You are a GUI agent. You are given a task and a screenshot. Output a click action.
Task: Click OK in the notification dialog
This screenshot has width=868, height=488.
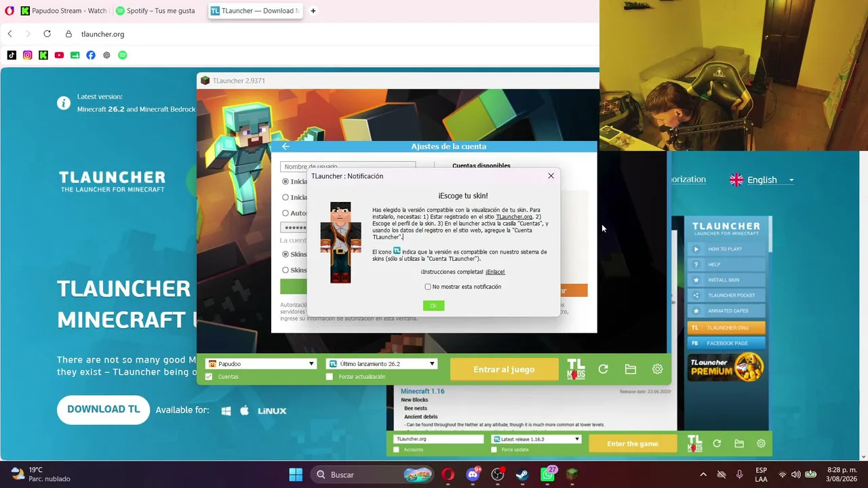click(433, 306)
